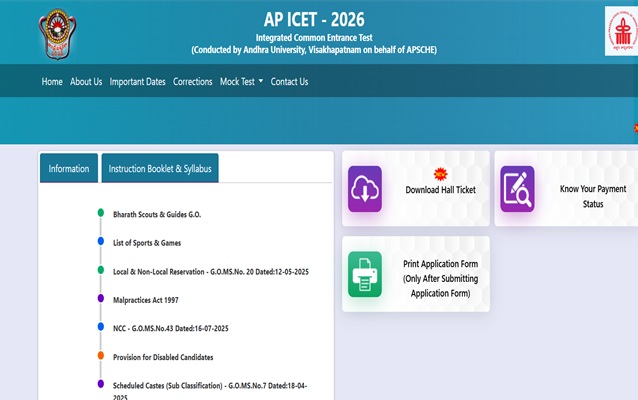Click the Conducted by Andhra University text
The width and height of the screenshot is (638, 400).
(314, 50)
